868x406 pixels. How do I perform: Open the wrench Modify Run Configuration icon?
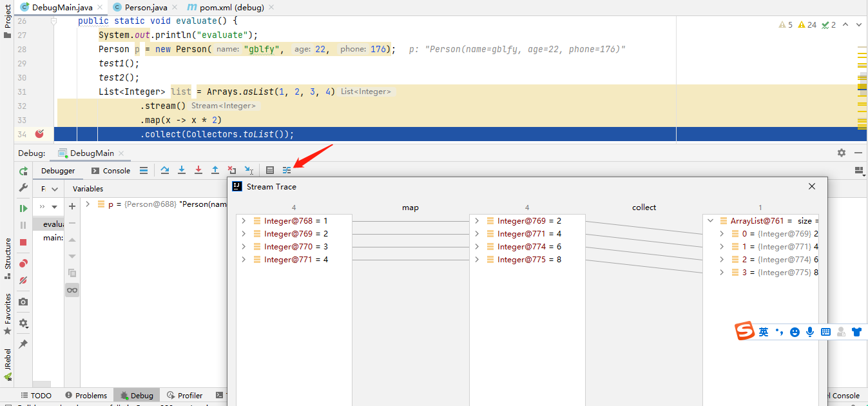tap(23, 188)
